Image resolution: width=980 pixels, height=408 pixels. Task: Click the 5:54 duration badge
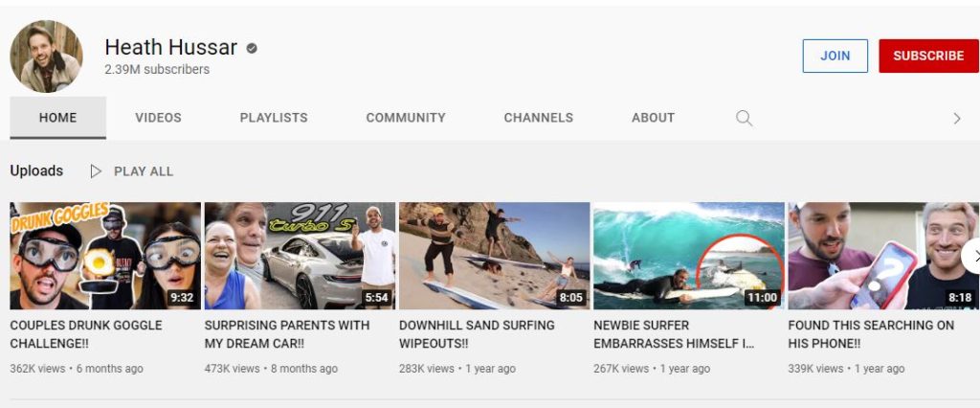tap(376, 298)
